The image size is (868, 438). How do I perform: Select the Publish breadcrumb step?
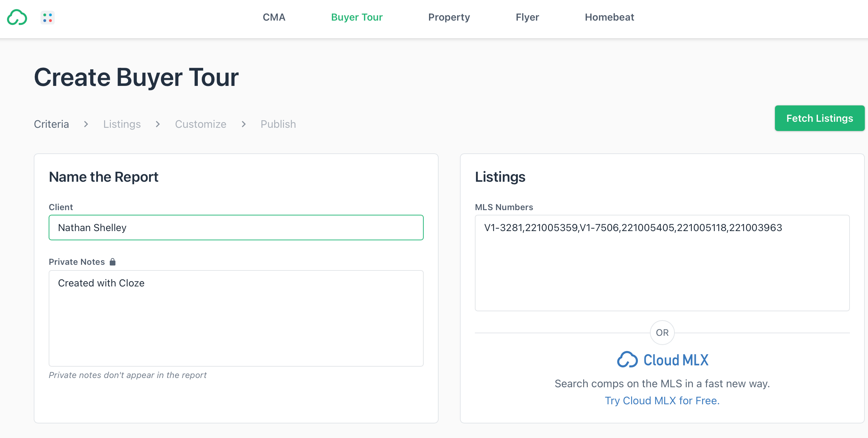pos(278,124)
